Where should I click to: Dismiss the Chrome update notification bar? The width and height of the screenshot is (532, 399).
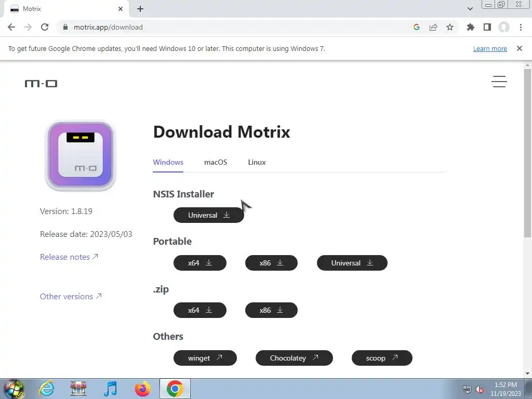pos(520,48)
